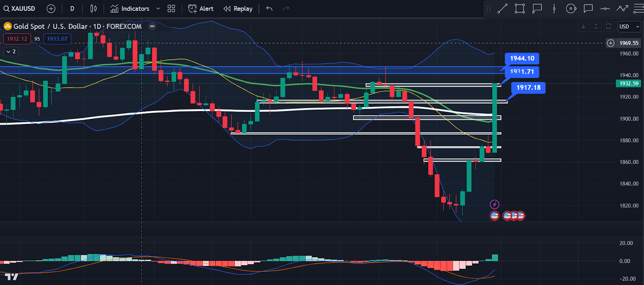This screenshot has height=285, width=644.
Task: Click the green 1932.59 current price label
Action: pos(629,83)
